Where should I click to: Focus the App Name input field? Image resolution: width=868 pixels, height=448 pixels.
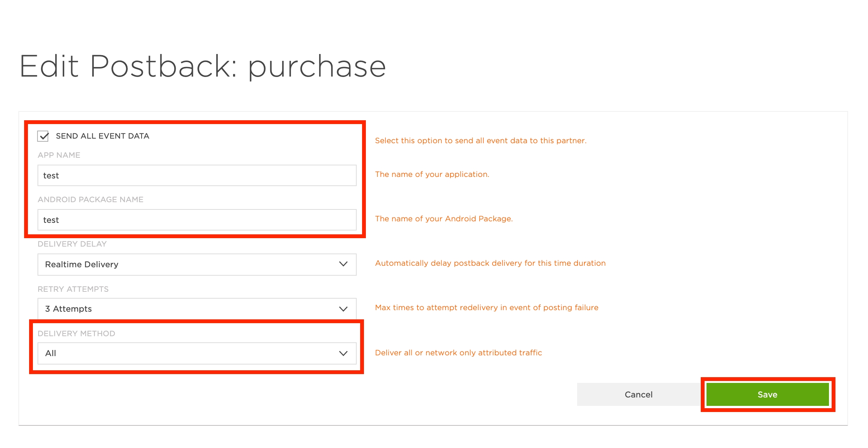tap(197, 175)
